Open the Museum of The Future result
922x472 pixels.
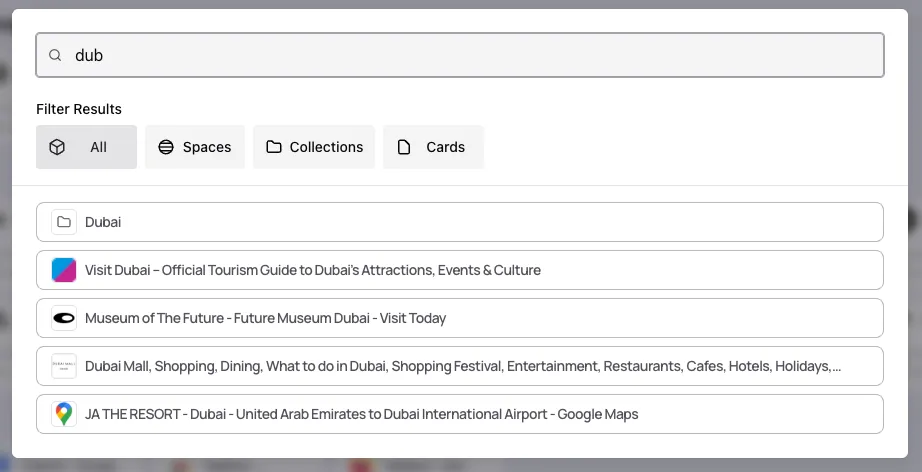tap(460, 318)
